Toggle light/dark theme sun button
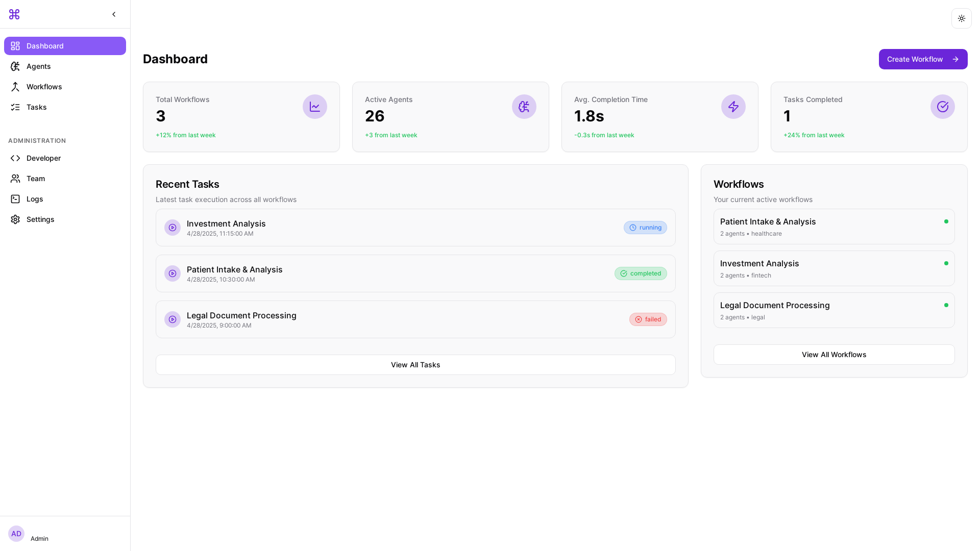The height and width of the screenshot is (551, 980). tap(961, 18)
